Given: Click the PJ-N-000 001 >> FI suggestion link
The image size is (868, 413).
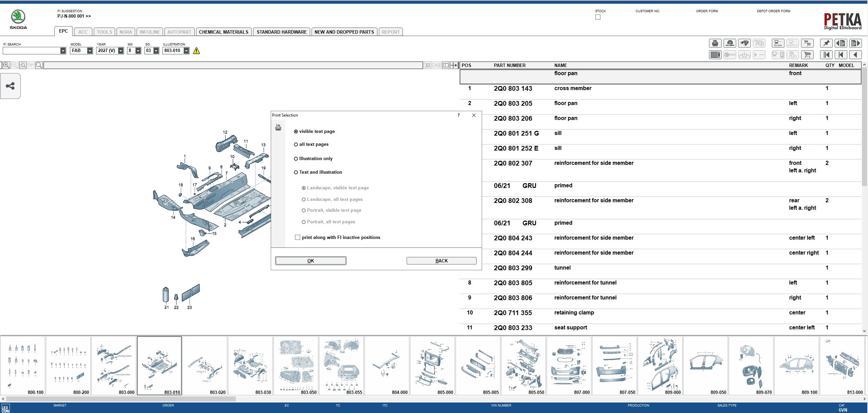Looking at the screenshot, I should tap(74, 16).
